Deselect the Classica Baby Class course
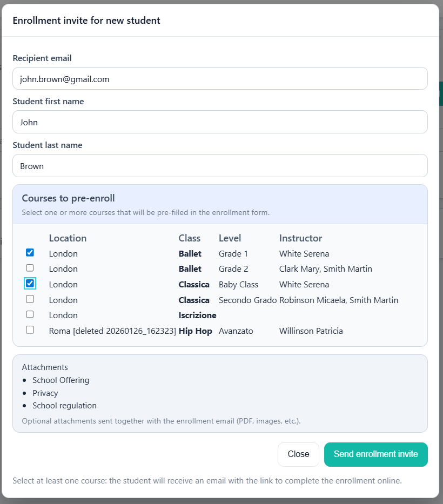Screen dimensions: 443x504 [30, 283]
